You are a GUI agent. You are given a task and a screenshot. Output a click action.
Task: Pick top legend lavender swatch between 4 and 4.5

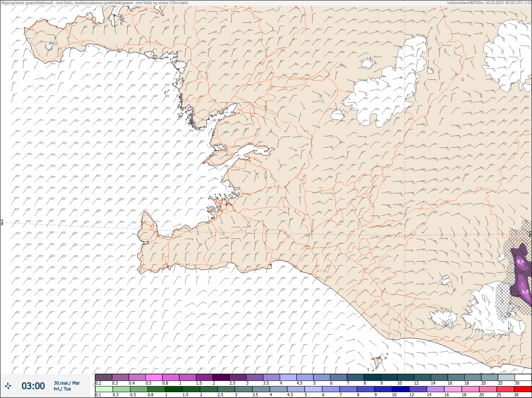coord(288,377)
